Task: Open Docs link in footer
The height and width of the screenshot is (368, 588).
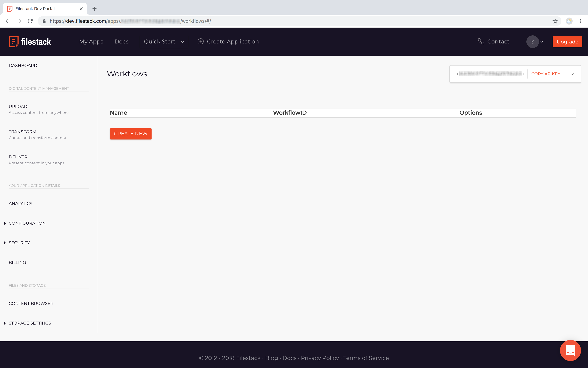Action: click(x=289, y=358)
